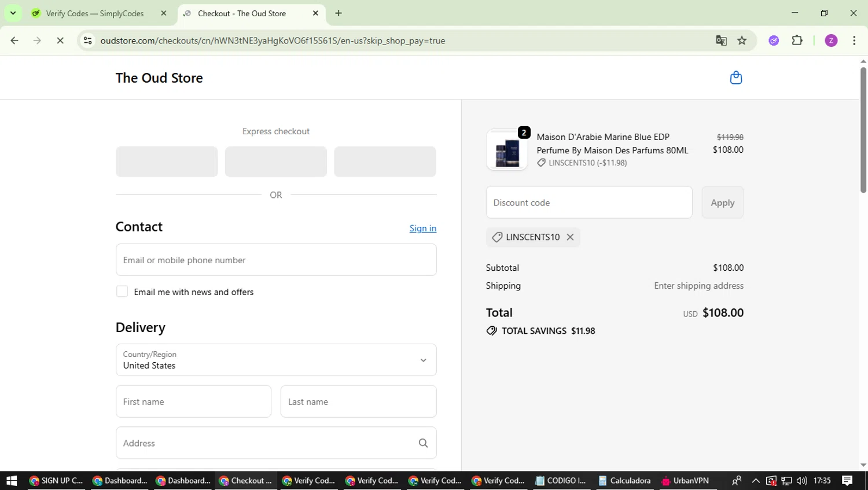Click the Total $108.00 amount
The height and width of the screenshot is (490, 868).
[723, 313]
